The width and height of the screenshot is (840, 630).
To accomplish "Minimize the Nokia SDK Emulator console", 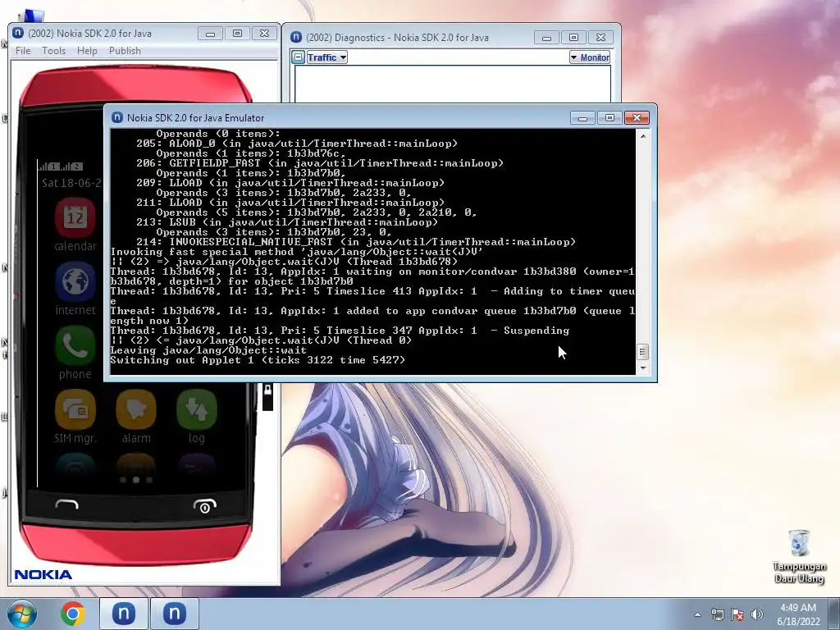I will [x=583, y=118].
